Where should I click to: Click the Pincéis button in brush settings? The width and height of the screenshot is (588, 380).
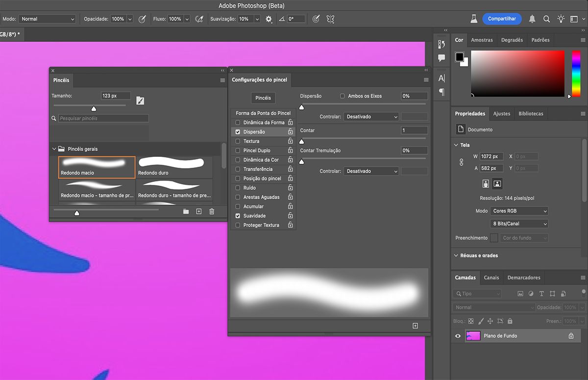pyautogui.click(x=263, y=98)
